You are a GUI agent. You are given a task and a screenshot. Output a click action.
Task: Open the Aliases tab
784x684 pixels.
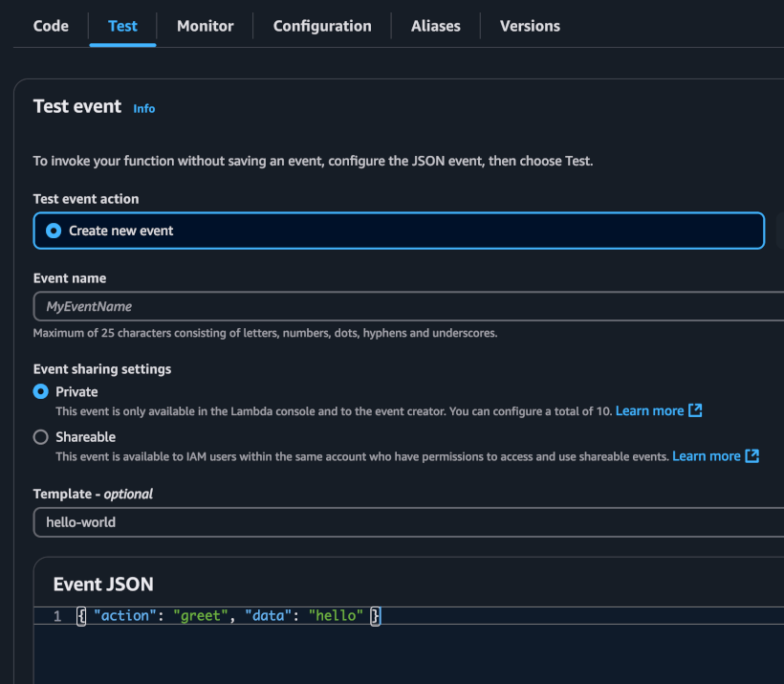(x=435, y=26)
